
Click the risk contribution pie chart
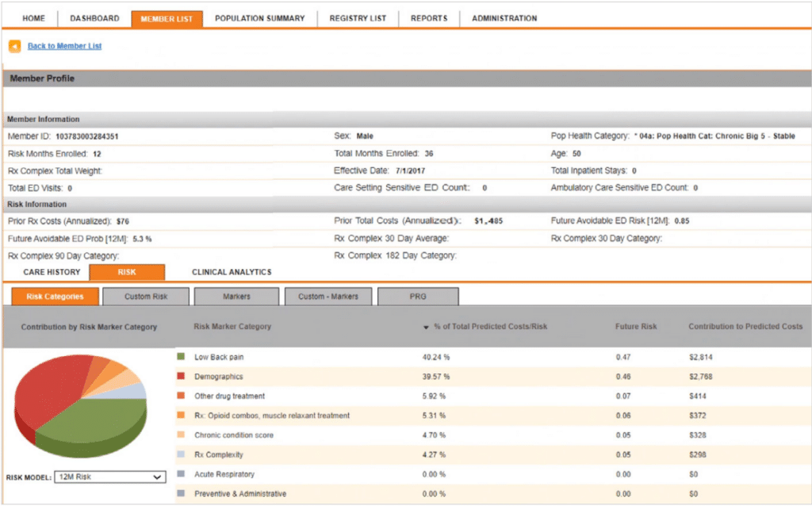click(81, 405)
